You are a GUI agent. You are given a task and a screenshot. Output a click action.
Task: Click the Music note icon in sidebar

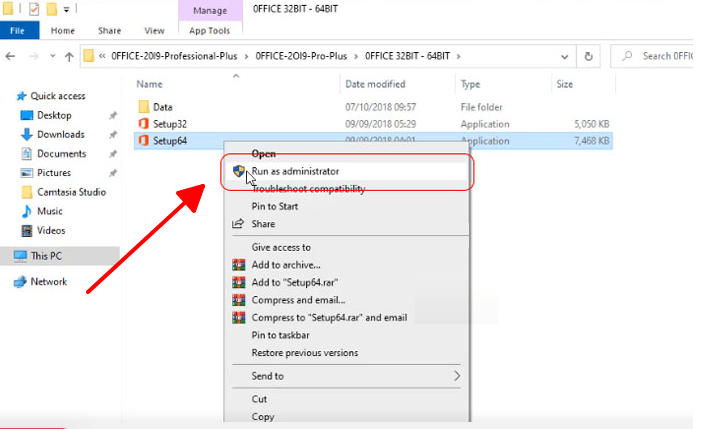coord(27,211)
